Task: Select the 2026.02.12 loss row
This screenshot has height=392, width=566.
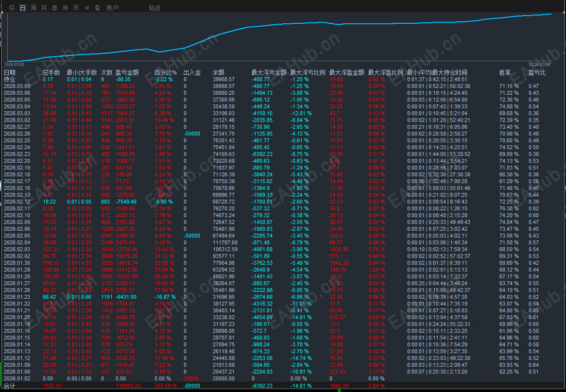Action: point(283,202)
